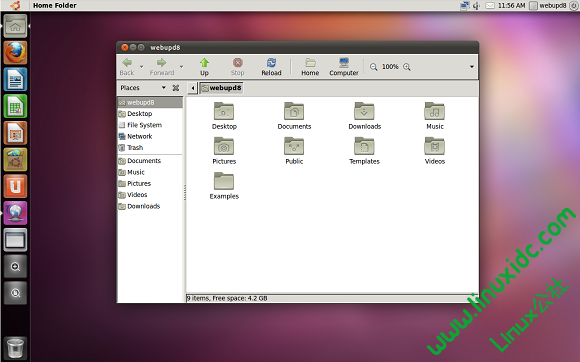This screenshot has width=580, height=362.
Task: Open the applications lens with plus magnifier
Action: click(x=15, y=267)
